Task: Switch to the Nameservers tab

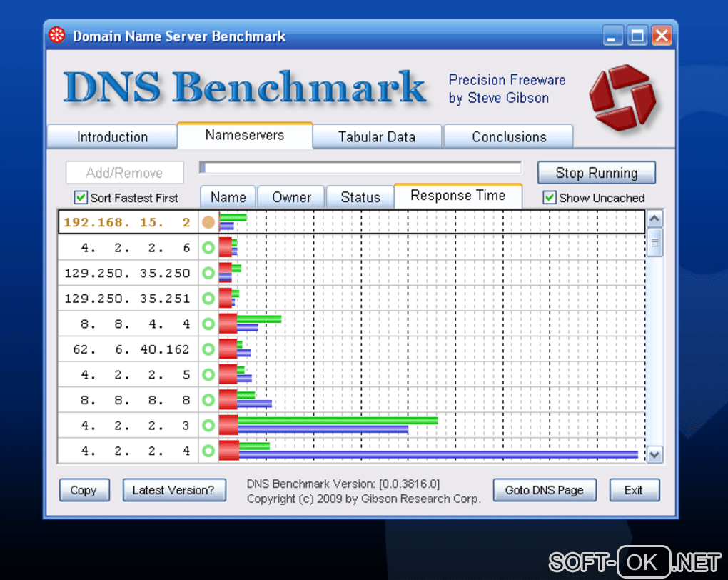Action: (245, 135)
